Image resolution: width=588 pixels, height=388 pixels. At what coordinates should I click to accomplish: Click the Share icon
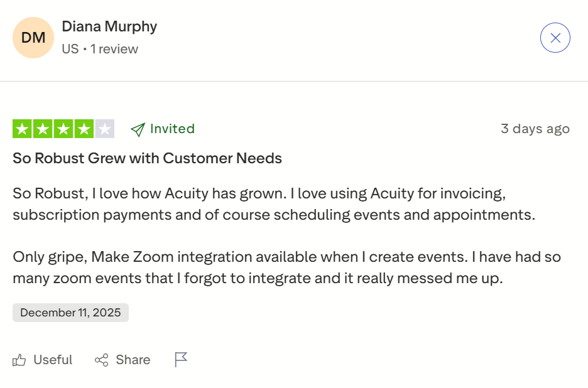click(x=102, y=359)
